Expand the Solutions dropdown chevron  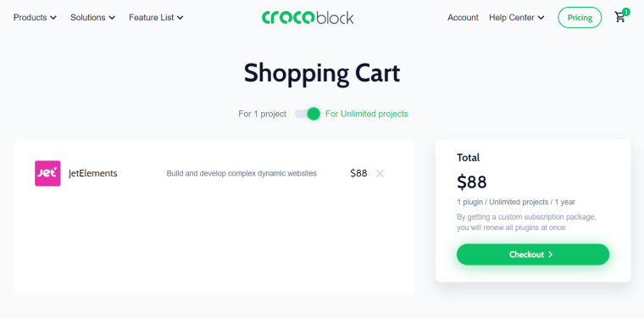click(112, 18)
